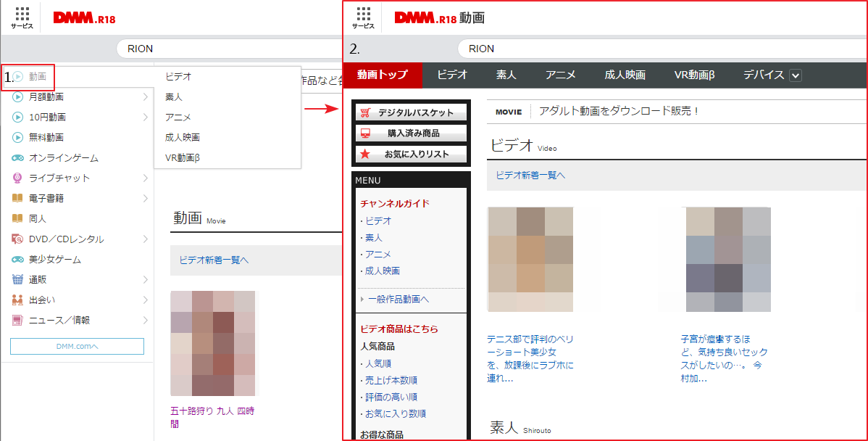
Task: Expand the ライブチャット submenu chevron
Action: point(145,178)
